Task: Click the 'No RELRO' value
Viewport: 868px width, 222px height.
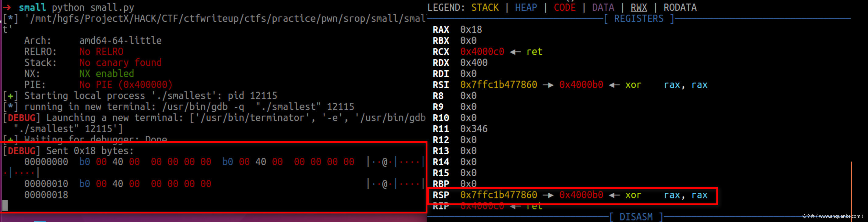Action: pyautogui.click(x=101, y=52)
